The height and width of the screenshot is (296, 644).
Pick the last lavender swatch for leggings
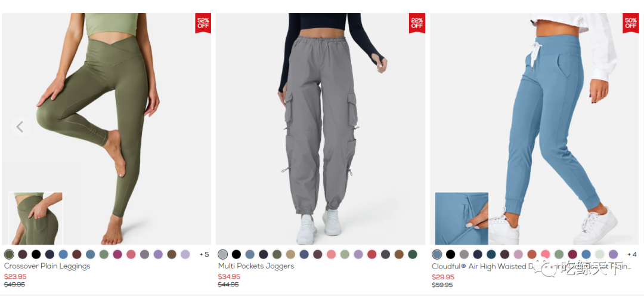point(185,254)
